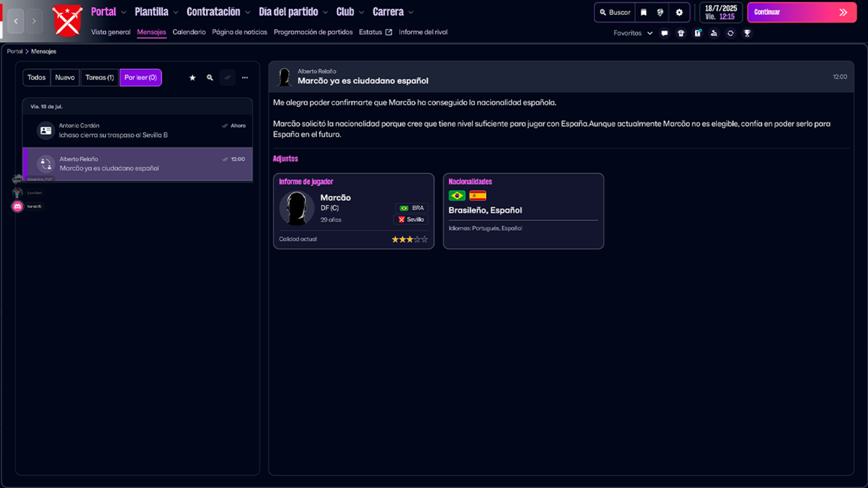
Task: Open the Contratación menu chevron
Action: 248,11
